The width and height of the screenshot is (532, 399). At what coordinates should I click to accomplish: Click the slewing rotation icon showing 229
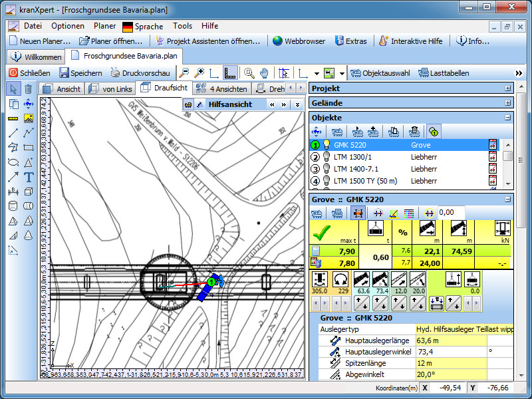coord(341,279)
